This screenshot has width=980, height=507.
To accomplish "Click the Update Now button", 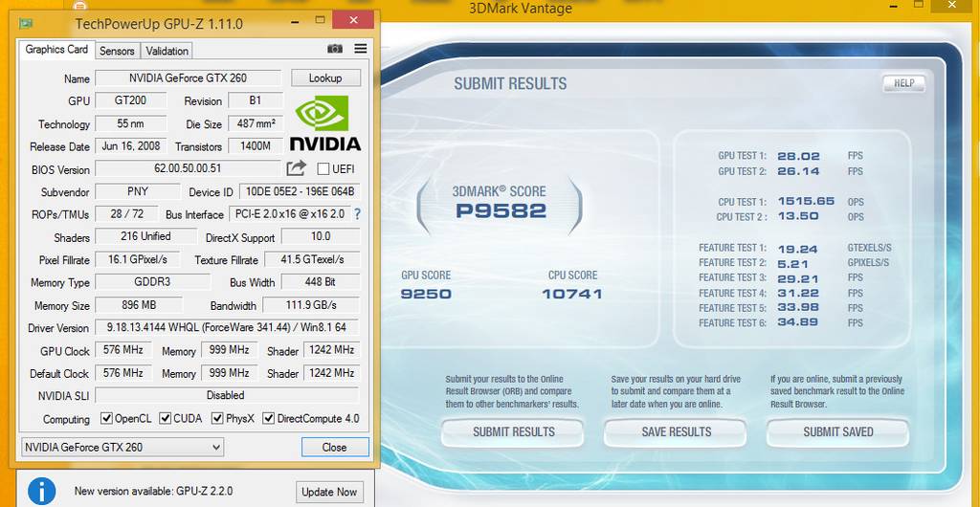I will pyautogui.click(x=329, y=492).
